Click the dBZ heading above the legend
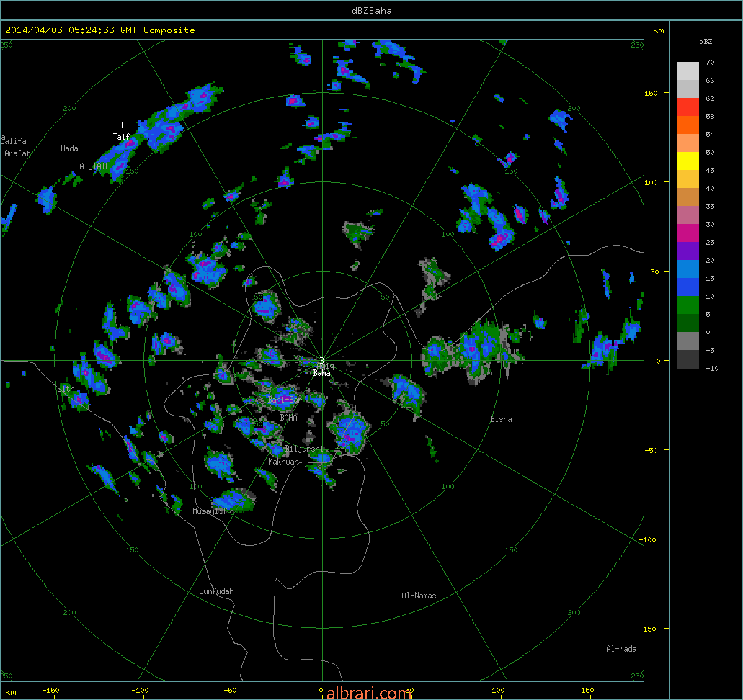 click(x=706, y=42)
